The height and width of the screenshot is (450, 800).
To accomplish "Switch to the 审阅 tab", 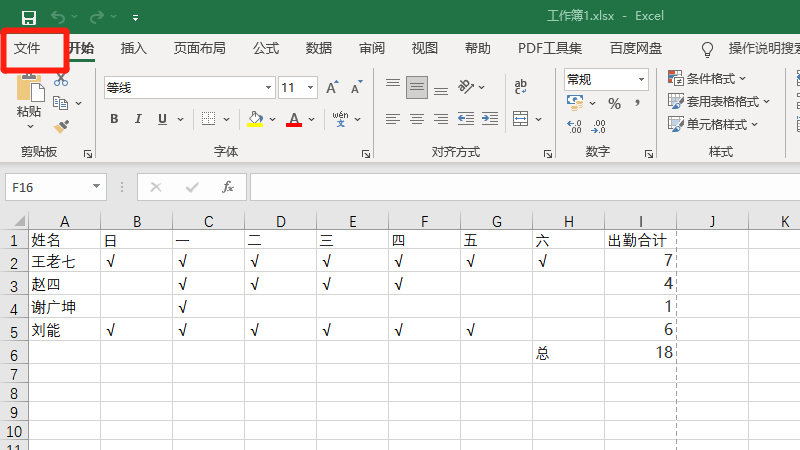I will [372, 48].
